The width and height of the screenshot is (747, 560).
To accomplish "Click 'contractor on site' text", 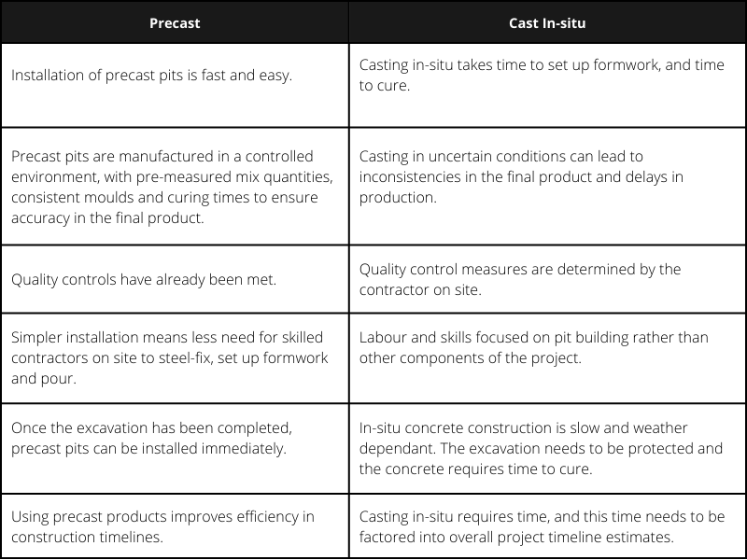I will (419, 290).
